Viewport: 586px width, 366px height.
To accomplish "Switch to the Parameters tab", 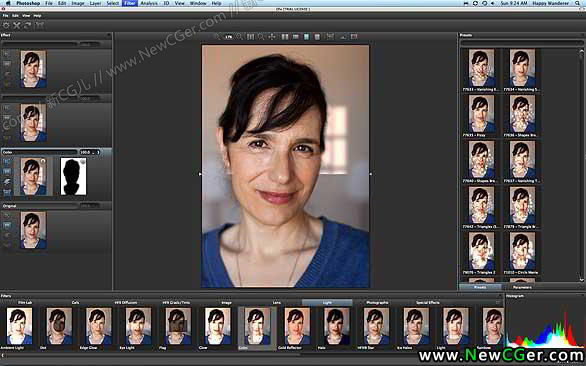I will pos(522,287).
